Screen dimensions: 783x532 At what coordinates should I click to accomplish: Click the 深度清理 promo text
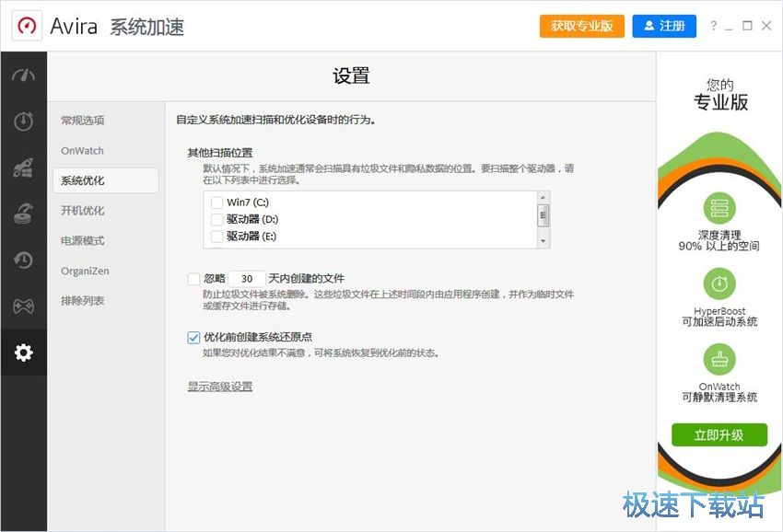click(719, 240)
